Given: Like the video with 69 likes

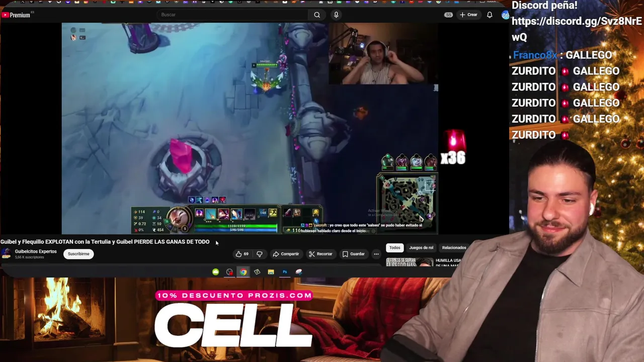Looking at the screenshot, I should [242, 254].
